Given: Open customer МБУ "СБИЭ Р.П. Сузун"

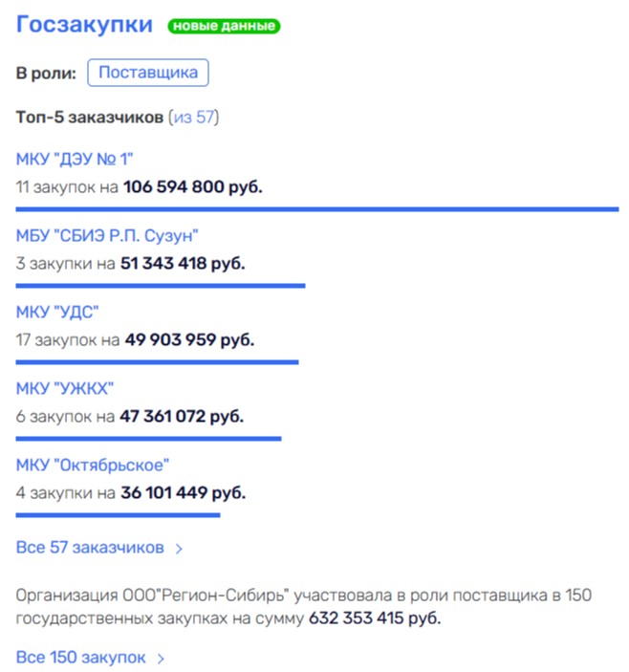Looking at the screenshot, I should (107, 235).
